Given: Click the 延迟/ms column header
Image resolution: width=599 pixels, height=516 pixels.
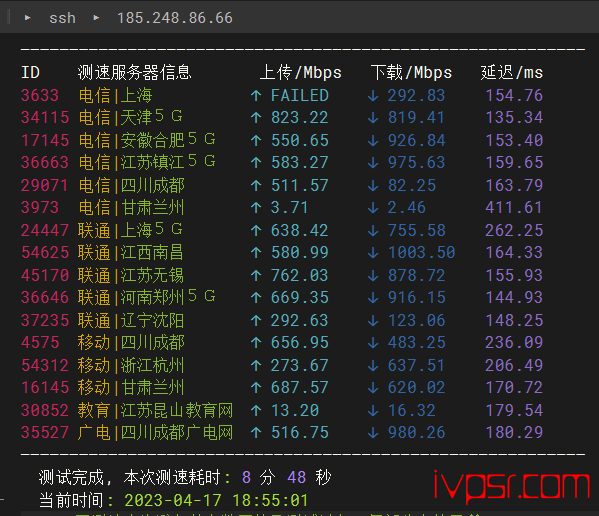Looking at the screenshot, I should pos(512,73).
